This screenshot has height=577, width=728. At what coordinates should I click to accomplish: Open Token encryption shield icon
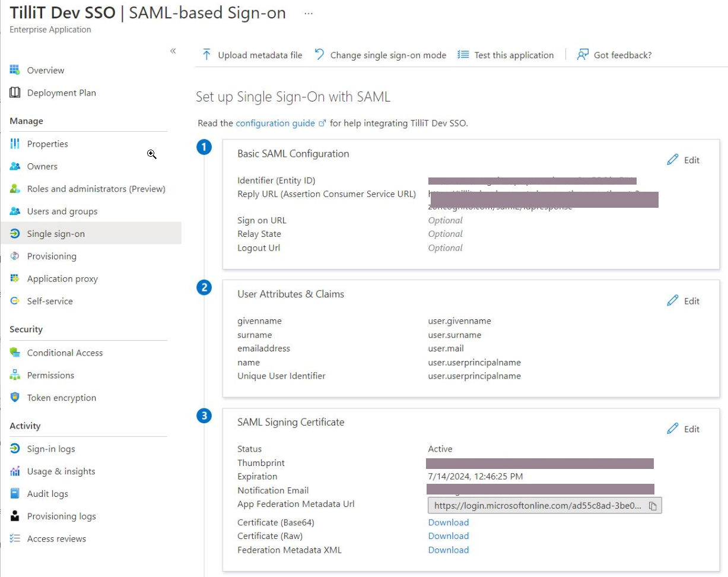[15, 398]
